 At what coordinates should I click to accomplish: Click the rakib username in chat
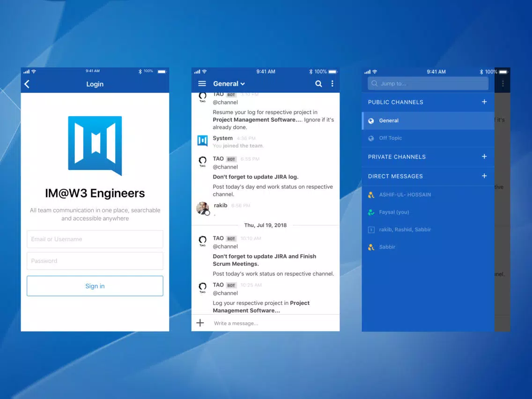pyautogui.click(x=221, y=205)
